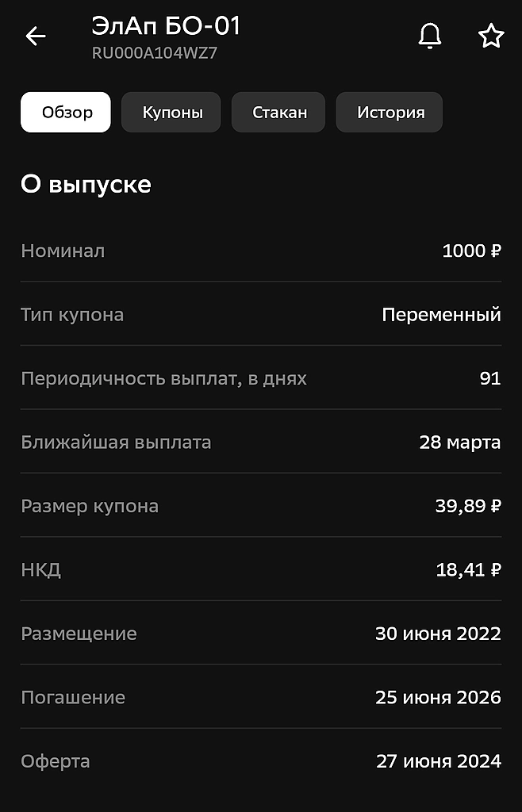
Task: Click the Оферта date 27 июня 2024
Action: 438,761
